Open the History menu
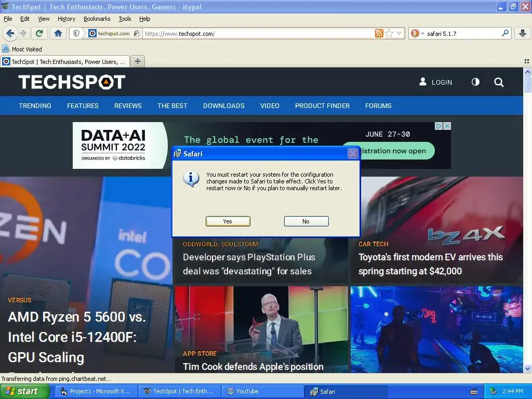532x399 pixels. pyautogui.click(x=66, y=19)
